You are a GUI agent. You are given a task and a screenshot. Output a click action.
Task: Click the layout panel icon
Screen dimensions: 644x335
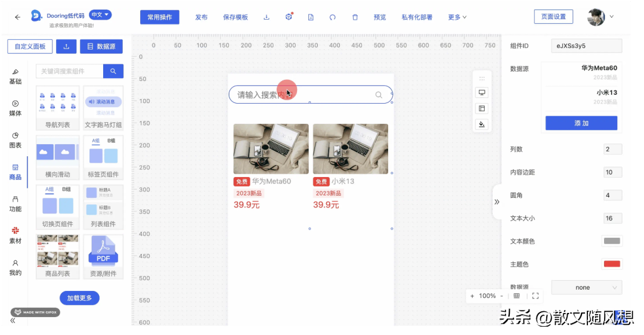pyautogui.click(x=482, y=108)
